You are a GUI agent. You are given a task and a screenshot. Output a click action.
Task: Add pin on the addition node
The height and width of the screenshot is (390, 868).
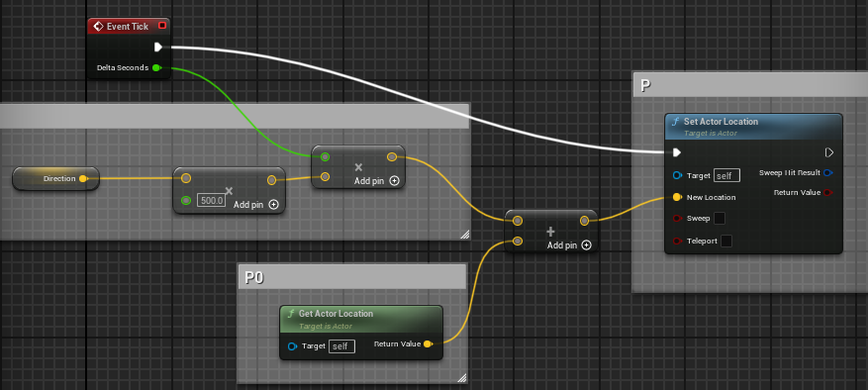tap(569, 245)
